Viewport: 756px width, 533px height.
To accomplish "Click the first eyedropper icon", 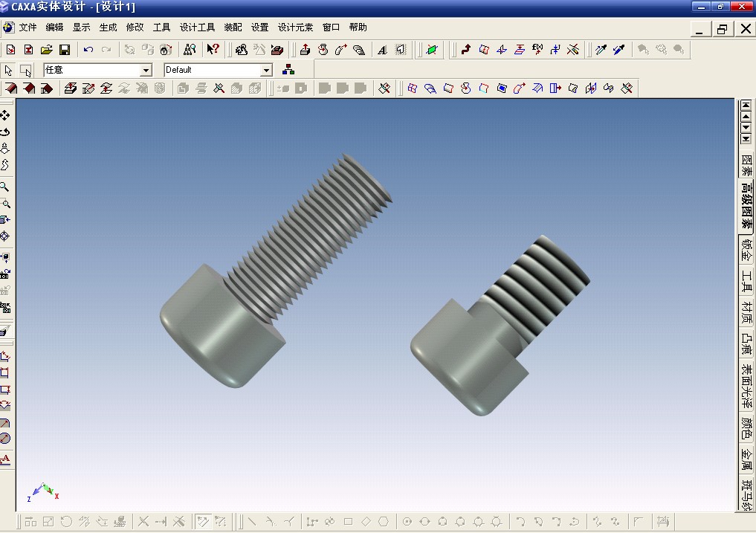I will coord(601,49).
